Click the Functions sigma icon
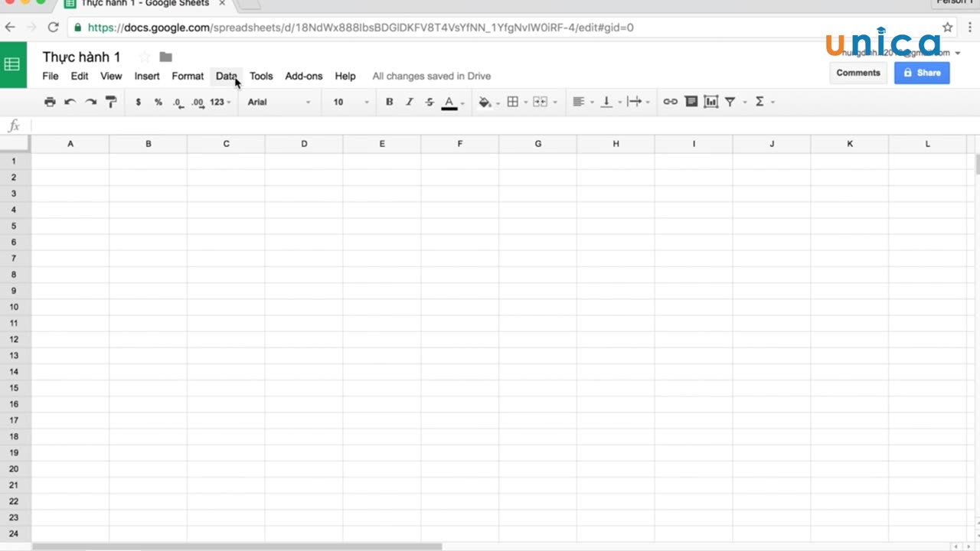 pyautogui.click(x=759, y=102)
